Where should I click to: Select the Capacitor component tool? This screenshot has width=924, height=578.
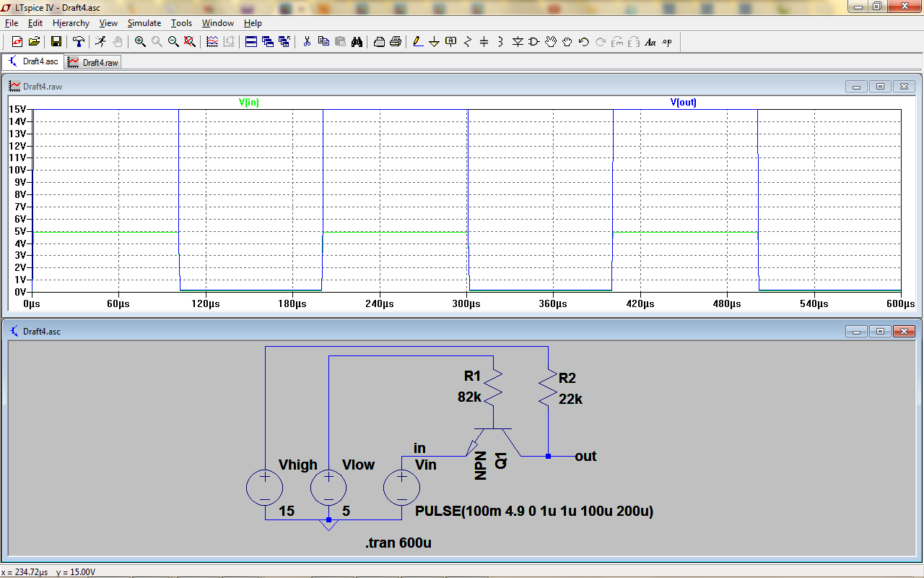(484, 42)
